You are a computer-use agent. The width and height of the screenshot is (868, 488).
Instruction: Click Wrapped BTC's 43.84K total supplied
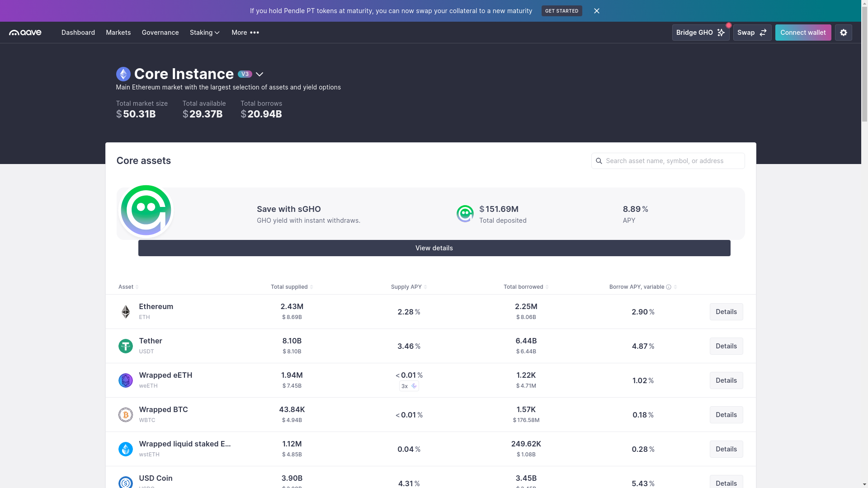tap(292, 409)
